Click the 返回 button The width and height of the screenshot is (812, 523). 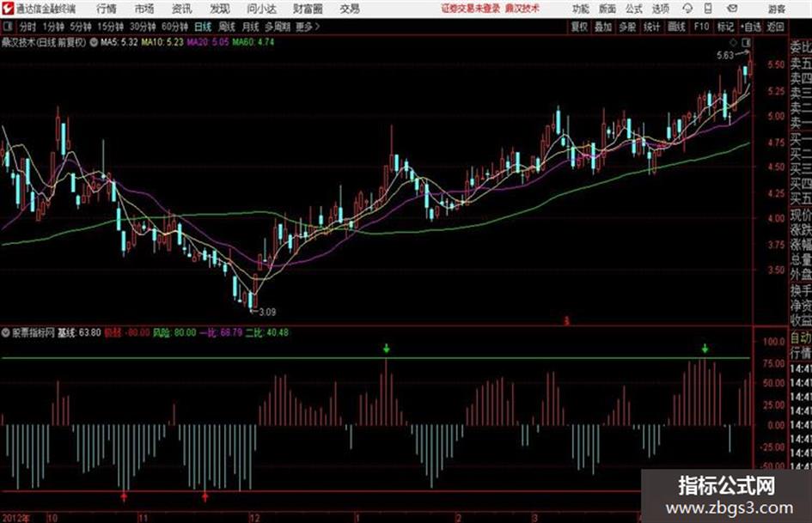[775, 27]
